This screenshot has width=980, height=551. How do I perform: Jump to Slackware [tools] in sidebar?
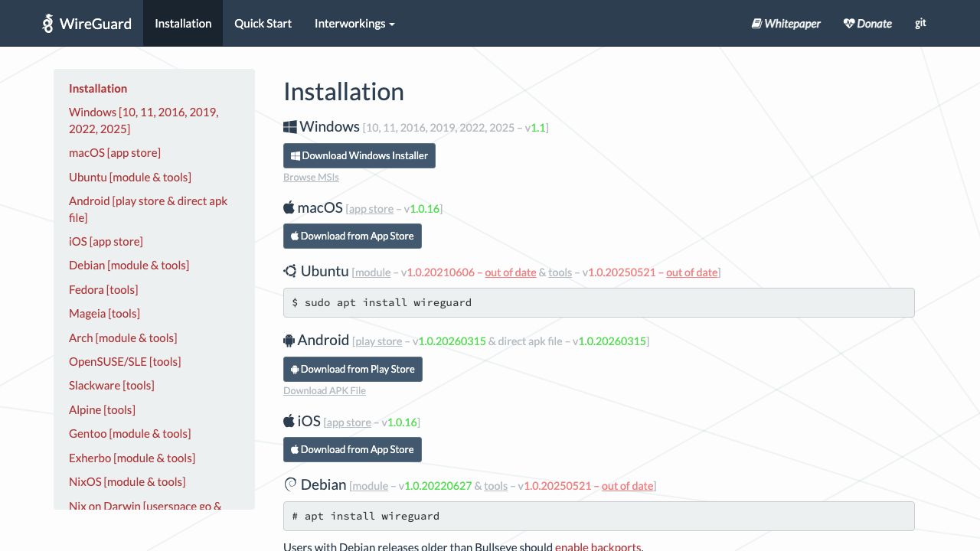112,385
